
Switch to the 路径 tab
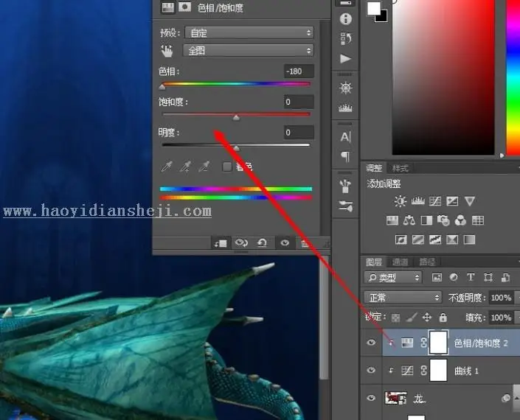pyautogui.click(x=427, y=262)
